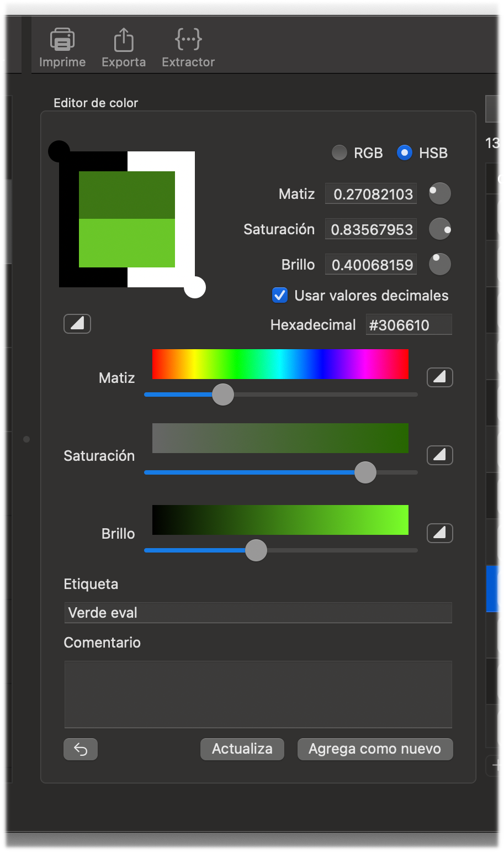Click the Hexadecimal input field
Viewport: 504px width, 852px height.
(x=408, y=325)
